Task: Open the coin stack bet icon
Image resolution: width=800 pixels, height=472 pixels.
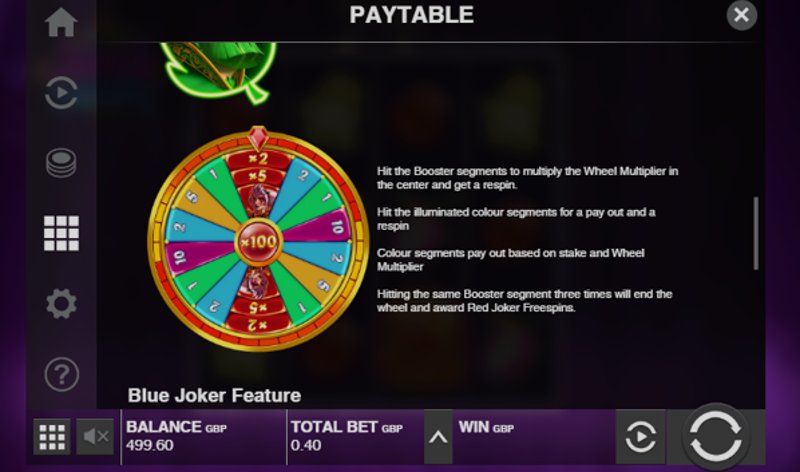Action: click(x=61, y=163)
